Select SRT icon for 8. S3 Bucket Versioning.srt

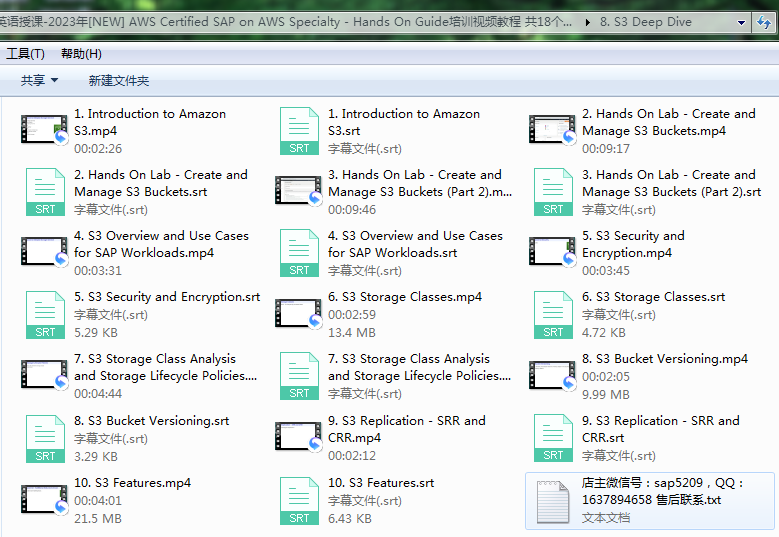45,439
